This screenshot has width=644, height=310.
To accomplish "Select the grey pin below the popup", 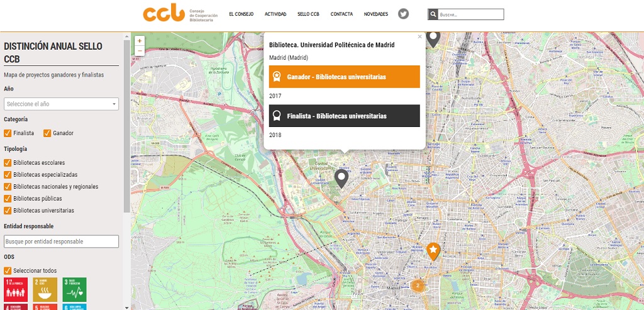I will (341, 179).
